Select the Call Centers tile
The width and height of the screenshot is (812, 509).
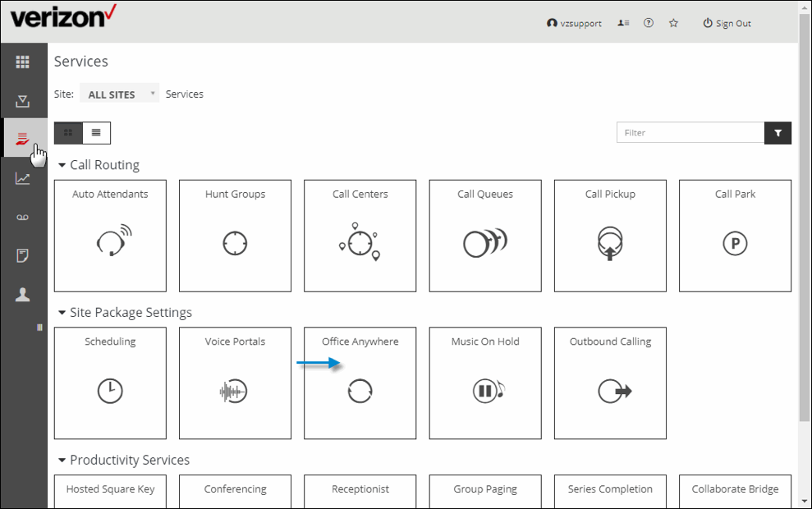click(360, 236)
